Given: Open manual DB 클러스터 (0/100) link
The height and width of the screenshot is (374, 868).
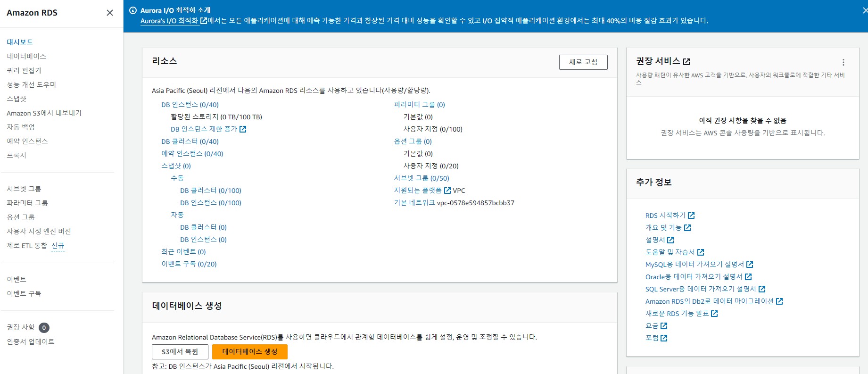Looking at the screenshot, I should pyautogui.click(x=211, y=191).
